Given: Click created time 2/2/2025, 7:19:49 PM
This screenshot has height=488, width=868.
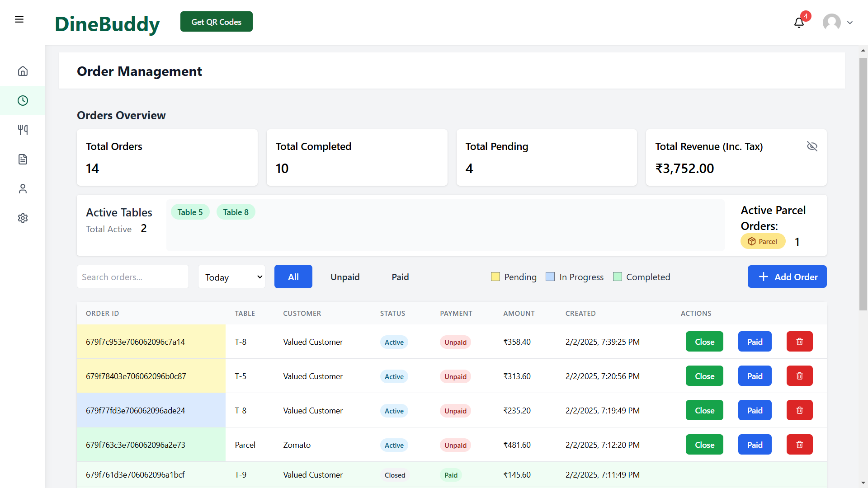Looking at the screenshot, I should (602, 411).
